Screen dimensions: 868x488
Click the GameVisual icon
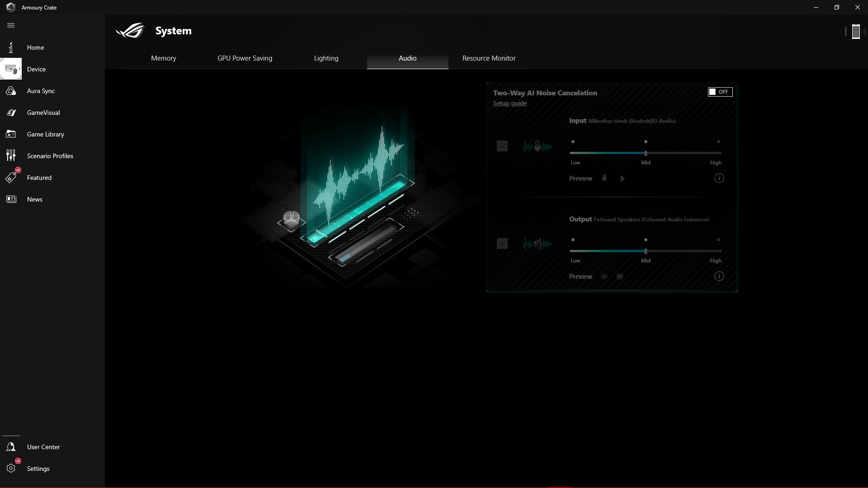11,113
